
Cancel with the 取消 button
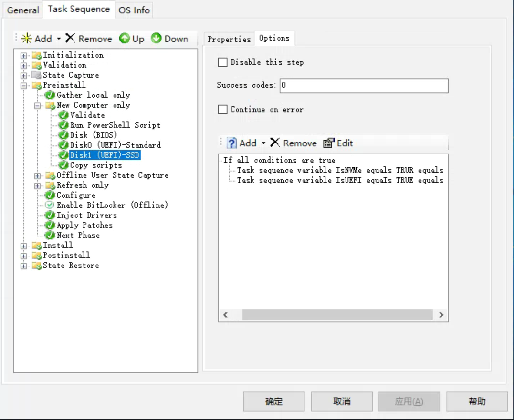pos(342,401)
